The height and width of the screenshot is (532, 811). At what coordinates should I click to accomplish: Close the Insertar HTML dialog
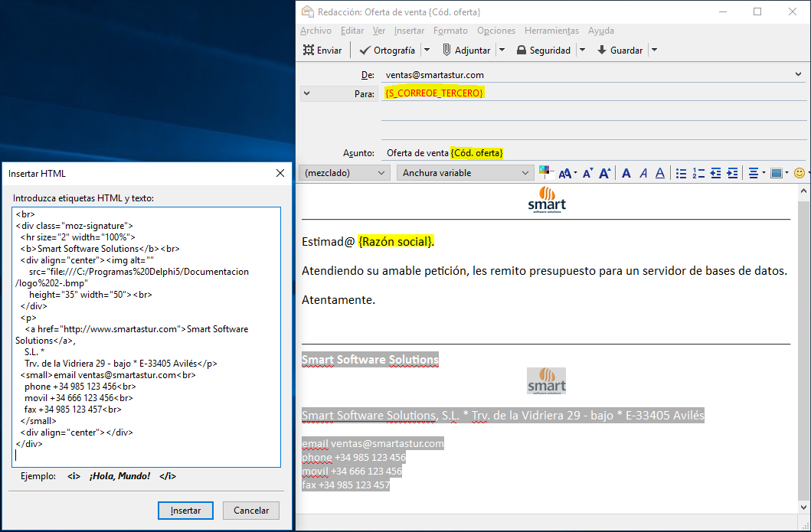coord(280,173)
